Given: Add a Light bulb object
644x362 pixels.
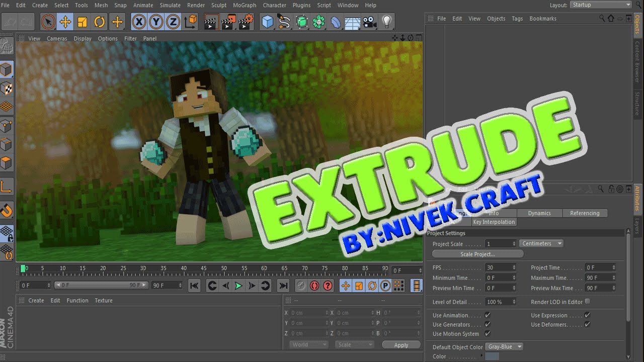Looking at the screenshot, I should click(x=387, y=22).
